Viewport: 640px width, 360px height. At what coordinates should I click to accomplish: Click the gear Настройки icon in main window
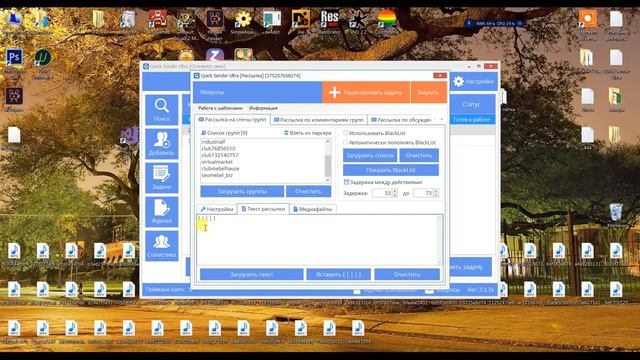point(459,82)
